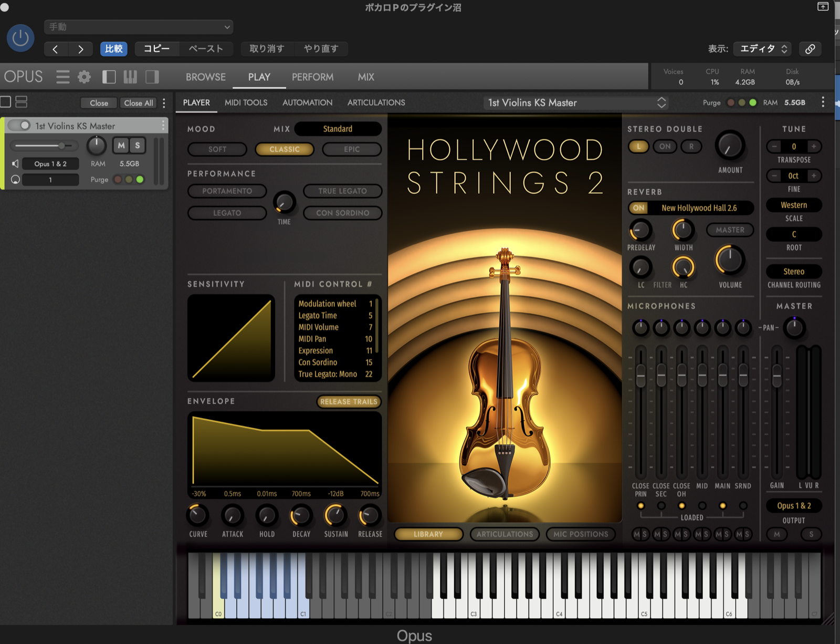Open the 手動 preset dropdown

[139, 27]
